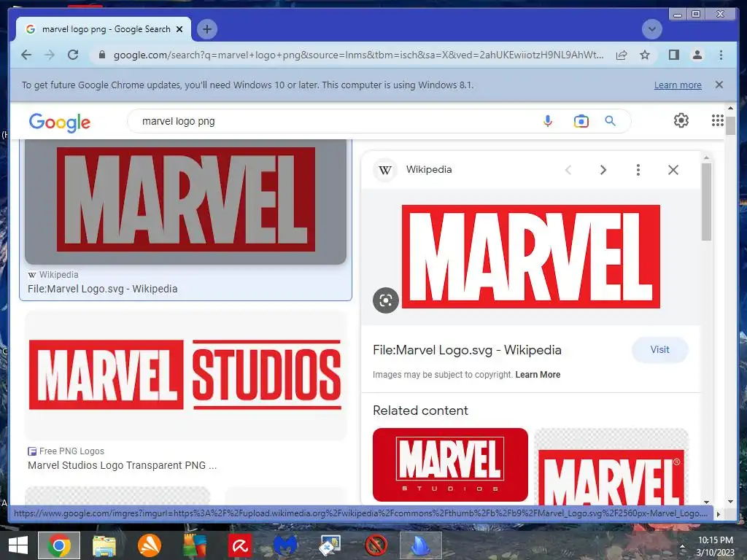Open the Google apps grid

(718, 120)
